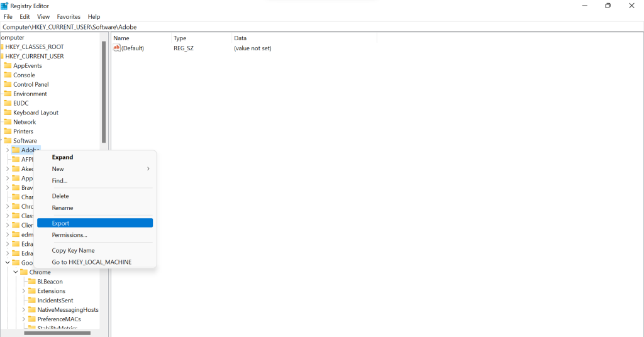Click the Keyboard Layout folder icon
Viewport: 644px width, 337px height.
pos(8,113)
